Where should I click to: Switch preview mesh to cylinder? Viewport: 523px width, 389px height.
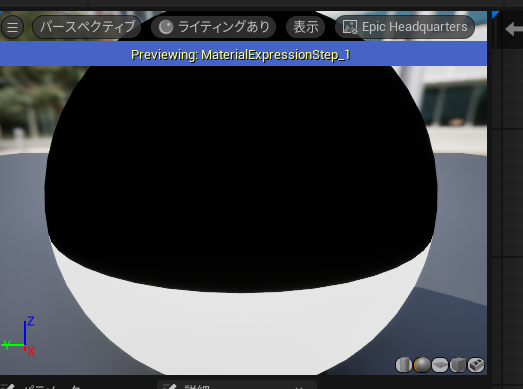click(404, 365)
